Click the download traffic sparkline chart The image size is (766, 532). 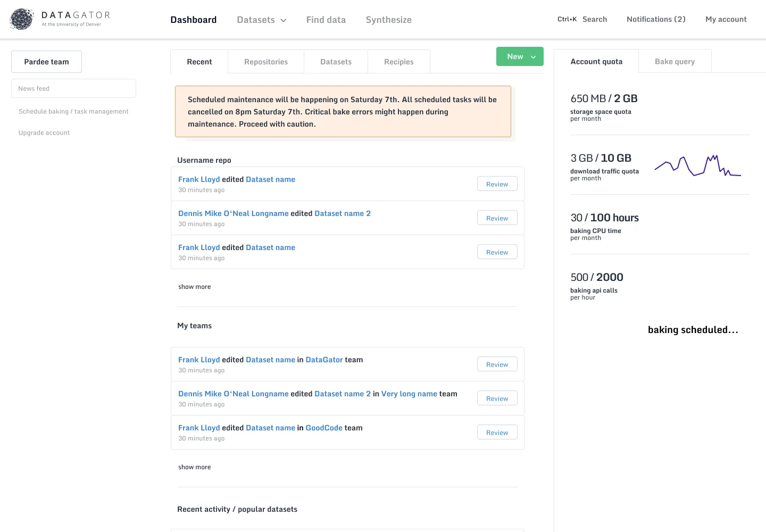[x=697, y=165]
